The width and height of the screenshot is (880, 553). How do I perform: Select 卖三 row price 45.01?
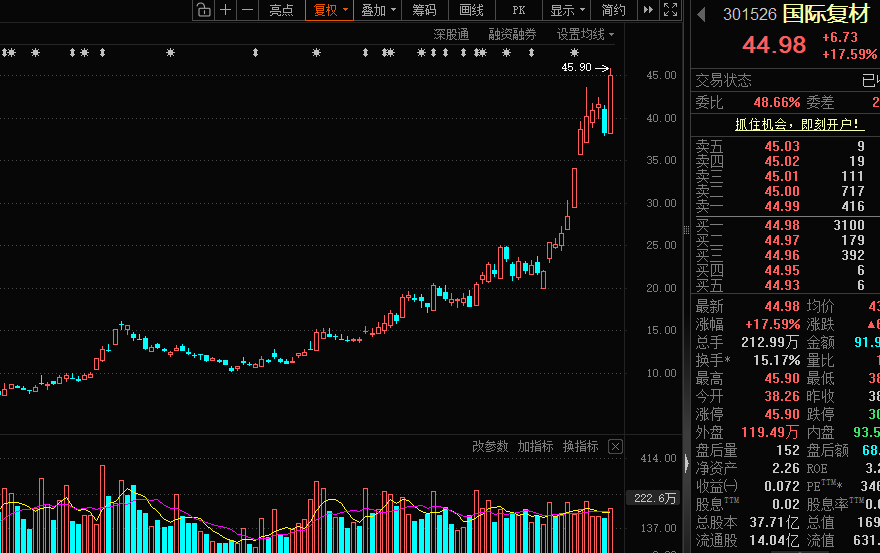(x=782, y=176)
